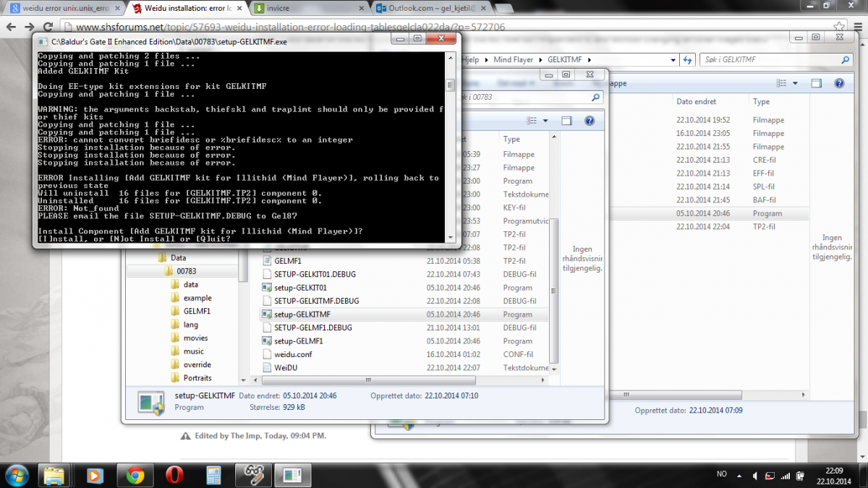This screenshot has width=868, height=488.
Task: Open Calculator from taskbar
Action: pos(213,475)
